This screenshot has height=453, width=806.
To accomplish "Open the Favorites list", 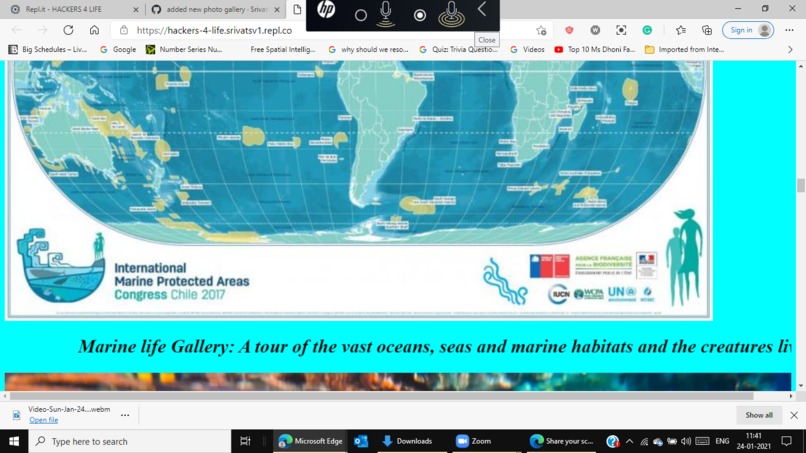I will pyautogui.click(x=681, y=30).
